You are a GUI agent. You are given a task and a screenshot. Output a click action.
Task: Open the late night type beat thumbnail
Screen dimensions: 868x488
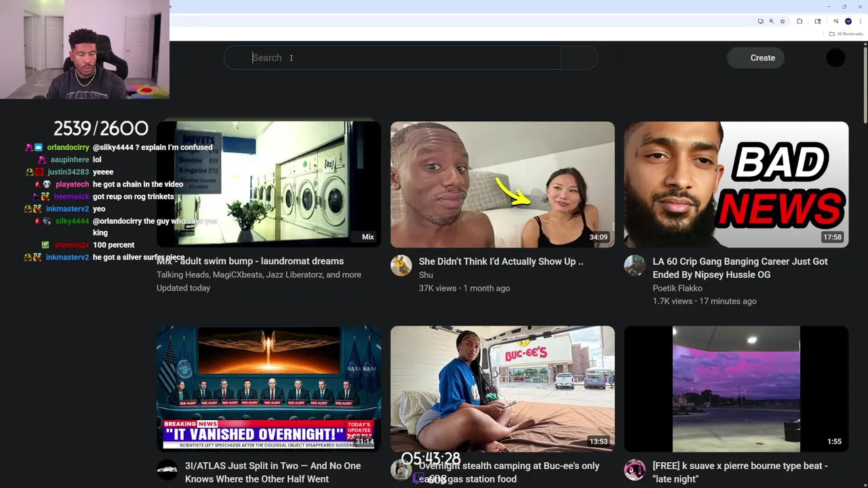[x=736, y=389]
